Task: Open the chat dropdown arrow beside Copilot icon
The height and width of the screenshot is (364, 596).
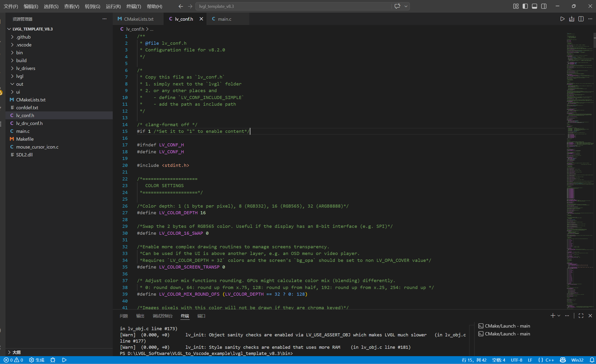Action: 406,6
